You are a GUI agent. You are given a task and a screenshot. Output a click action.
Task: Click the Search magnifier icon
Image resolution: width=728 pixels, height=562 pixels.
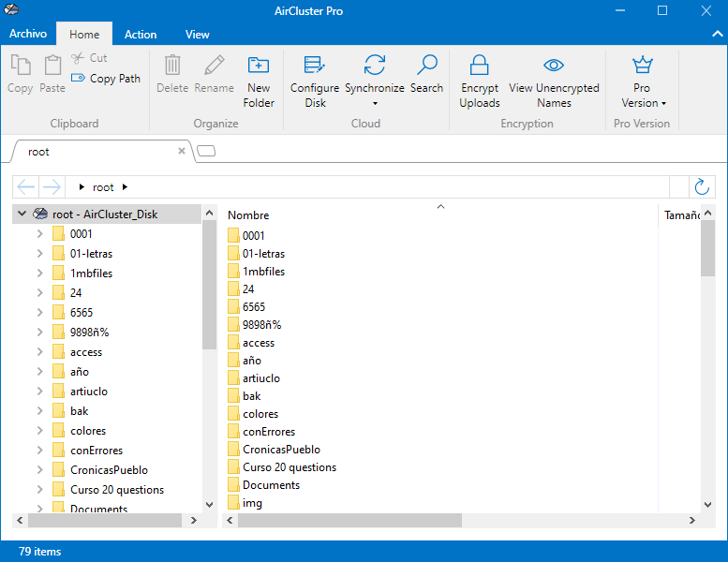point(426,66)
